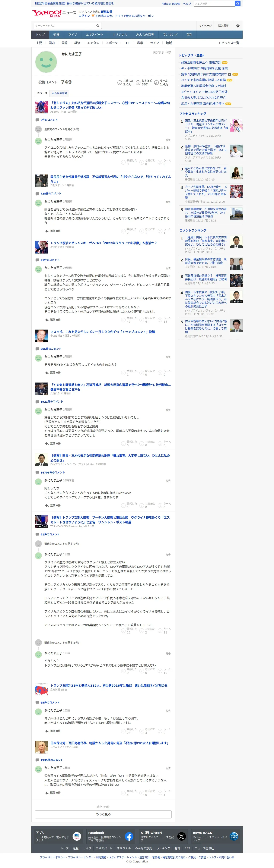Focus the ウェブ検索 input field
This screenshot has height=868, width=274.
click(x=214, y=4)
